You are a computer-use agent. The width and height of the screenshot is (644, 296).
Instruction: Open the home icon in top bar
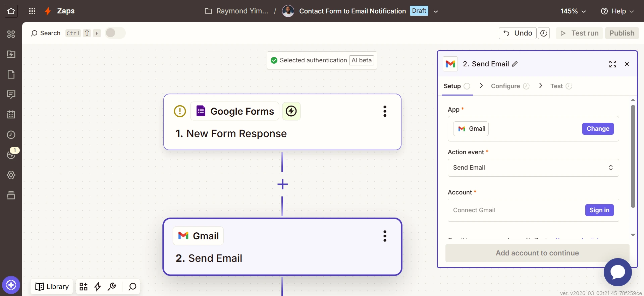[x=11, y=11]
